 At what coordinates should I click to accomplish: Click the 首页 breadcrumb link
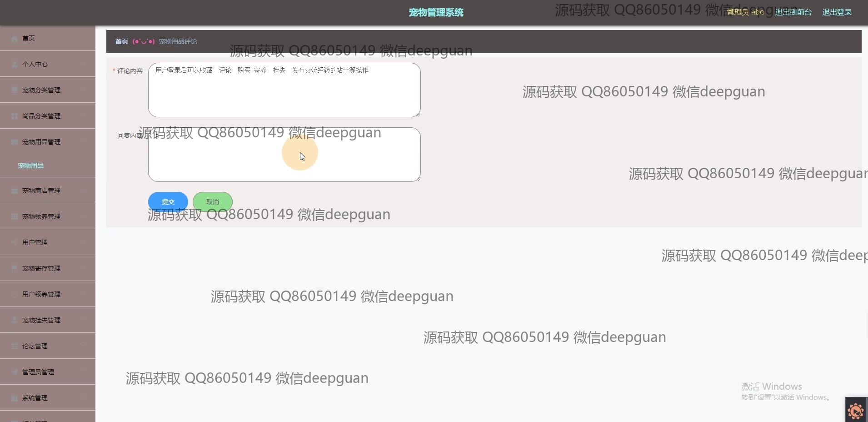[121, 41]
